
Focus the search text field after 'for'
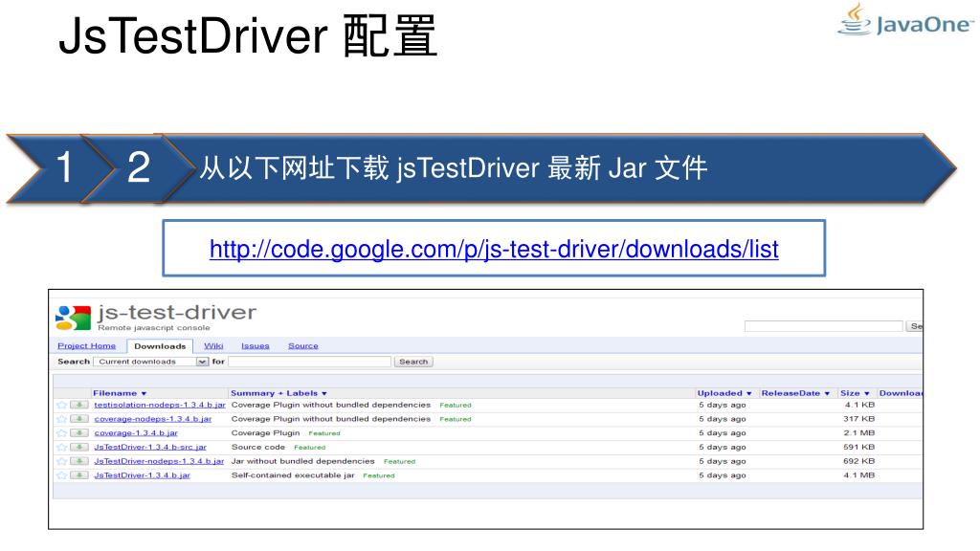pyautogui.click(x=309, y=362)
